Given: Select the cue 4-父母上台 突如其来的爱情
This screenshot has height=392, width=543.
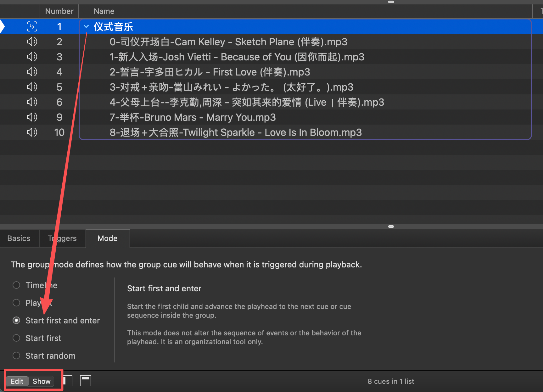Looking at the screenshot, I should click(x=247, y=102).
